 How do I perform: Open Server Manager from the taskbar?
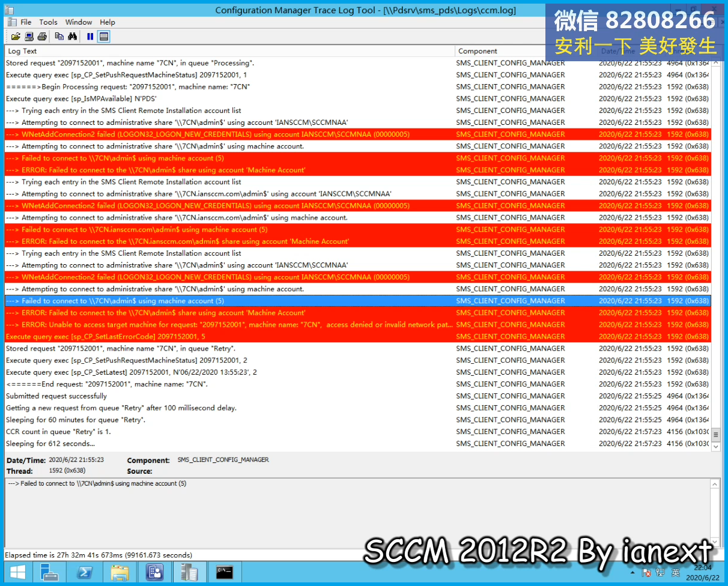click(x=49, y=573)
